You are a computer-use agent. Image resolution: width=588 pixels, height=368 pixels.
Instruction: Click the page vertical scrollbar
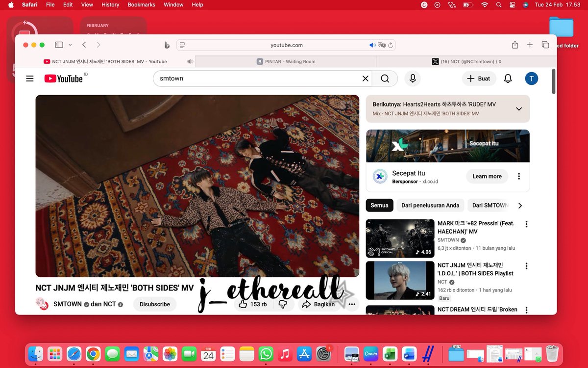click(x=554, y=81)
